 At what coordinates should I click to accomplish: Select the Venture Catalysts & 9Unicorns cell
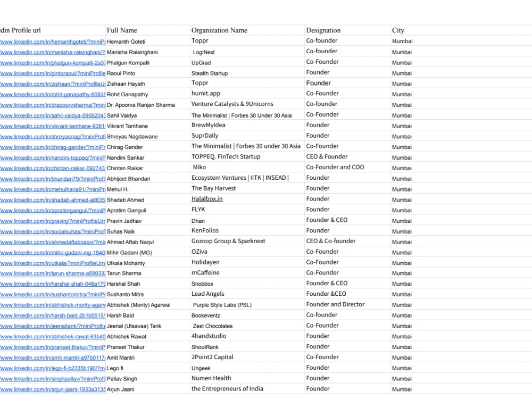point(247,104)
